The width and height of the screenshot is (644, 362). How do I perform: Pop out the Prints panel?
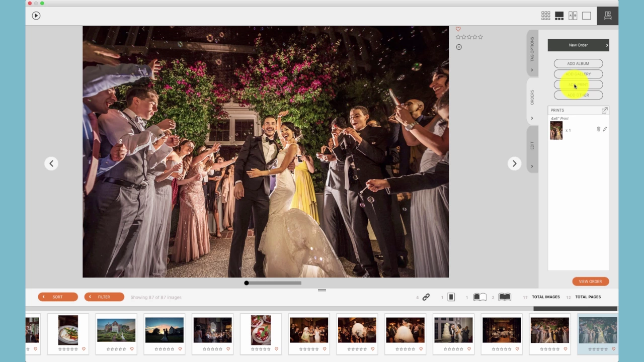604,110
